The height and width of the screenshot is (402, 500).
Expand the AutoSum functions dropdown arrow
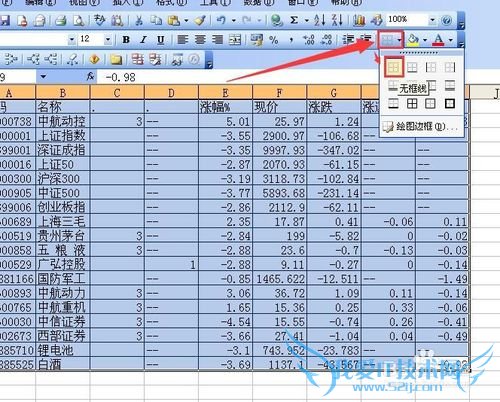pos(307,21)
